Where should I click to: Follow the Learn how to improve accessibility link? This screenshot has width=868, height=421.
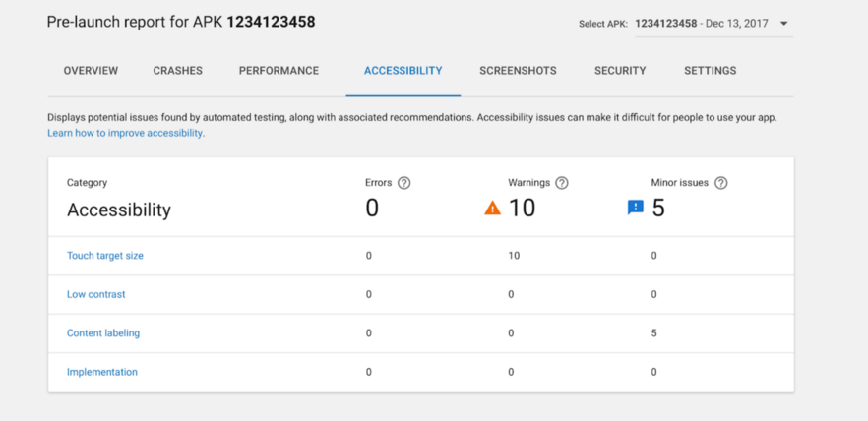[125, 133]
